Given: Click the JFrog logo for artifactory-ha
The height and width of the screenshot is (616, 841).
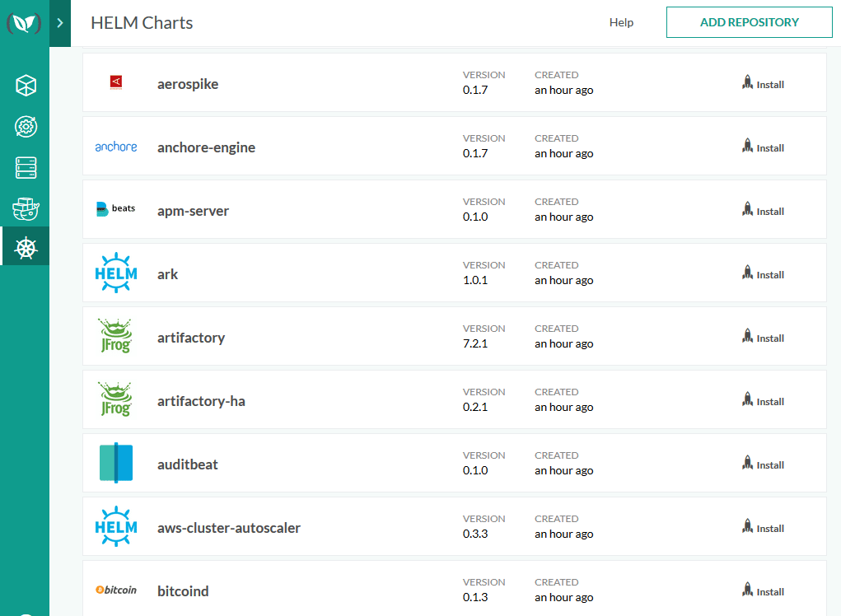Looking at the screenshot, I should click(115, 399).
